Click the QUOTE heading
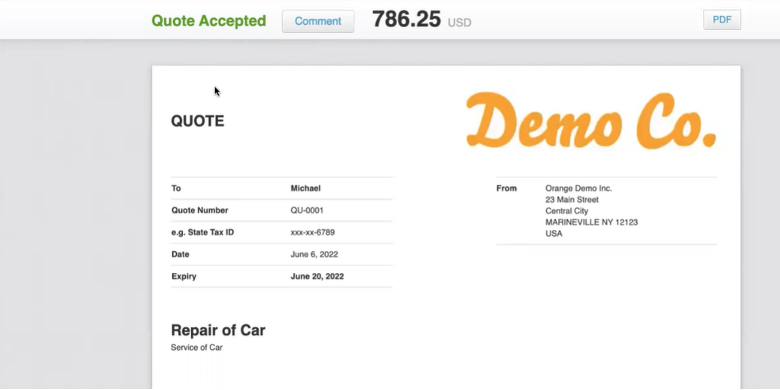780x390 pixels. (197, 121)
